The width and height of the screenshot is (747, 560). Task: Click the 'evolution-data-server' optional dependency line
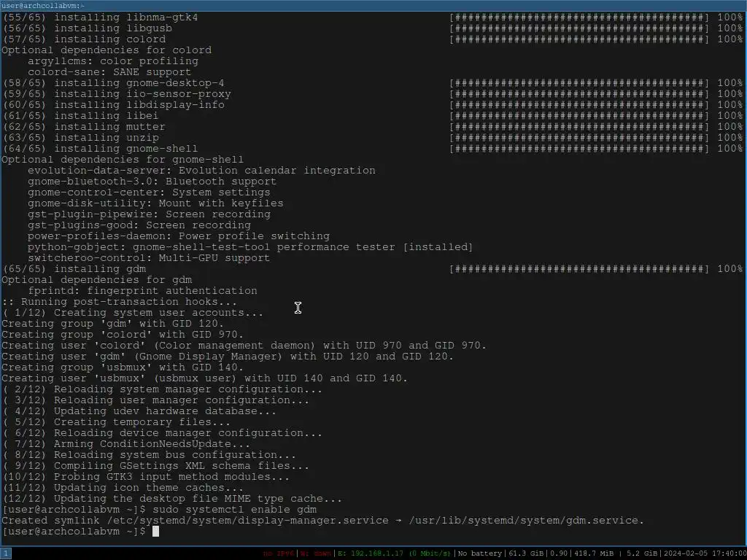pyautogui.click(x=201, y=171)
